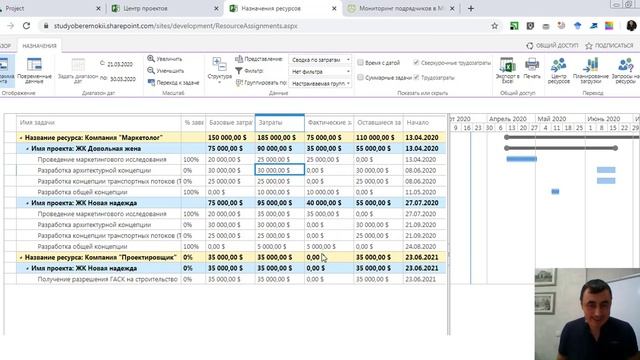
Task: Click the Базовые затраты column header
Action: point(230,122)
